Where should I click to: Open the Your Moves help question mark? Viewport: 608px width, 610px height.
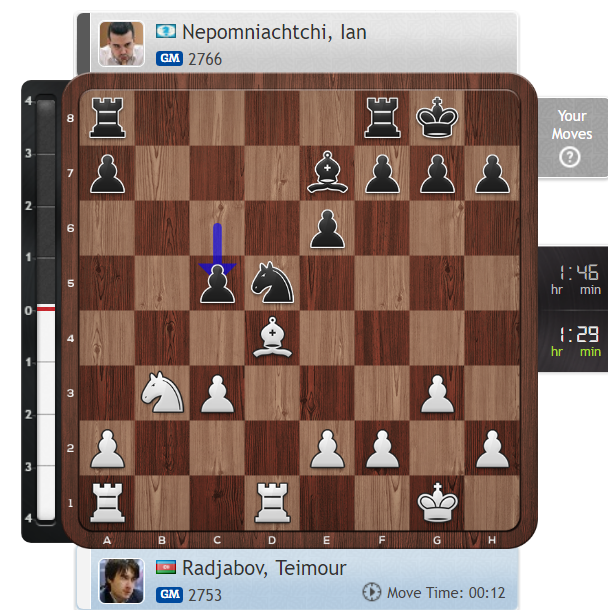[569, 157]
